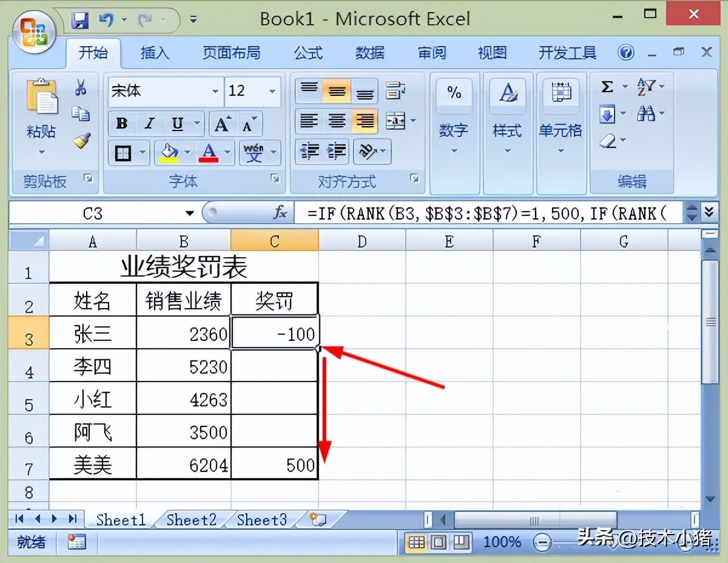Viewport: 728px width, 563px height.
Task: Cut the selection with scissors icon
Action: (x=81, y=89)
